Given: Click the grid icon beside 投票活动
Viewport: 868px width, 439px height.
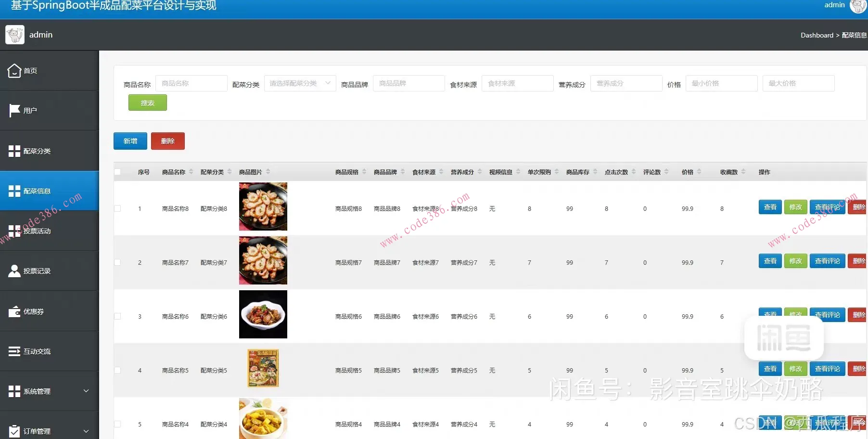Looking at the screenshot, I should pyautogui.click(x=14, y=231).
